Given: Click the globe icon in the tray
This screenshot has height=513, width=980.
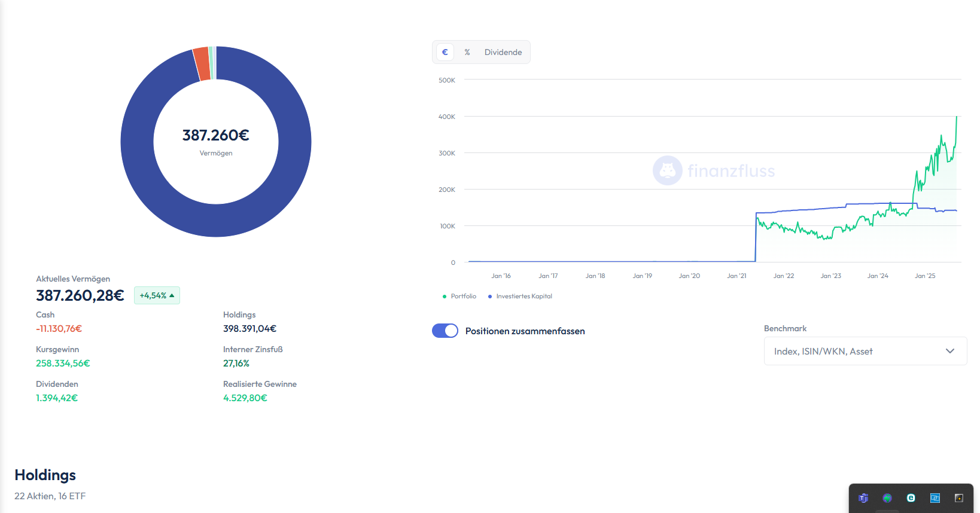Looking at the screenshot, I should [x=887, y=498].
